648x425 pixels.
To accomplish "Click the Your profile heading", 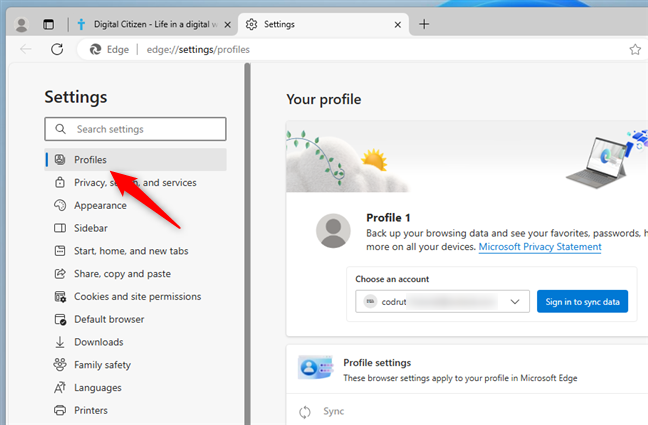I will coord(324,99).
